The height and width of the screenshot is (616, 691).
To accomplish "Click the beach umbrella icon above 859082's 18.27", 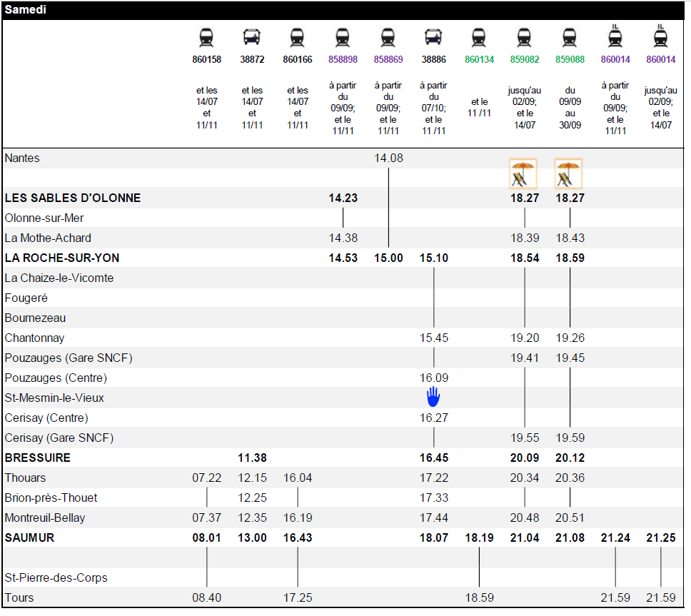I will 523,173.
